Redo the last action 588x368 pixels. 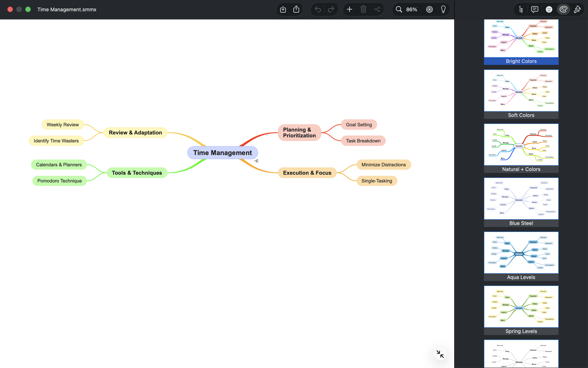(331, 9)
